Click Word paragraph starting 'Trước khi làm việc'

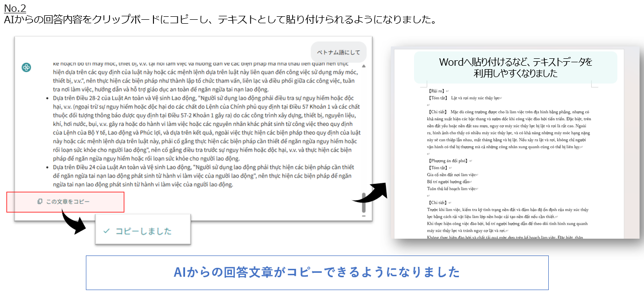(x=508, y=213)
